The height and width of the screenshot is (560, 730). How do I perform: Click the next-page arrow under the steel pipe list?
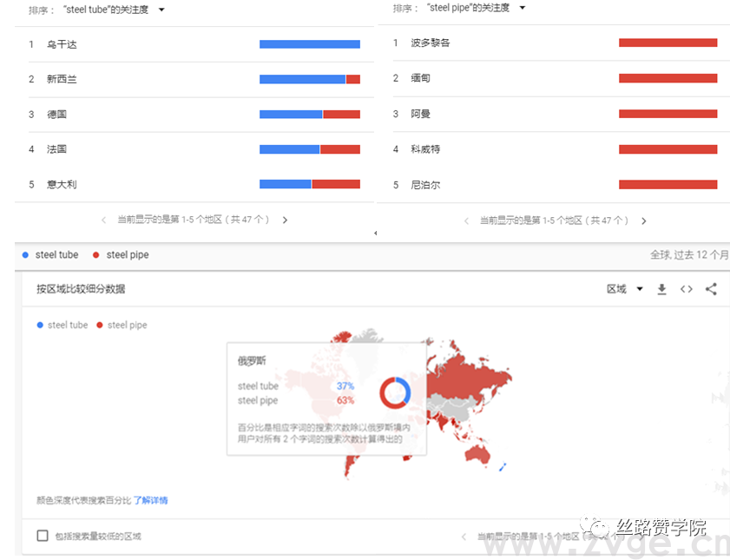click(644, 221)
